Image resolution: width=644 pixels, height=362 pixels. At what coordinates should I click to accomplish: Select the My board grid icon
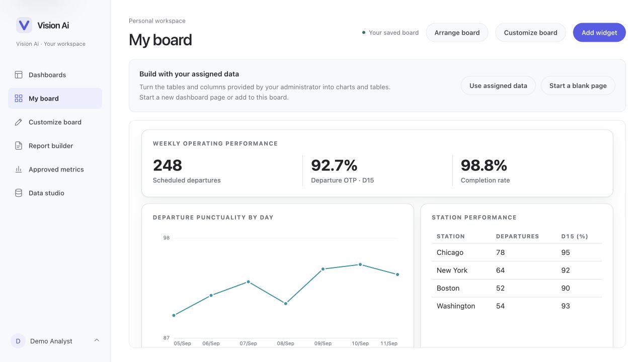tap(19, 99)
